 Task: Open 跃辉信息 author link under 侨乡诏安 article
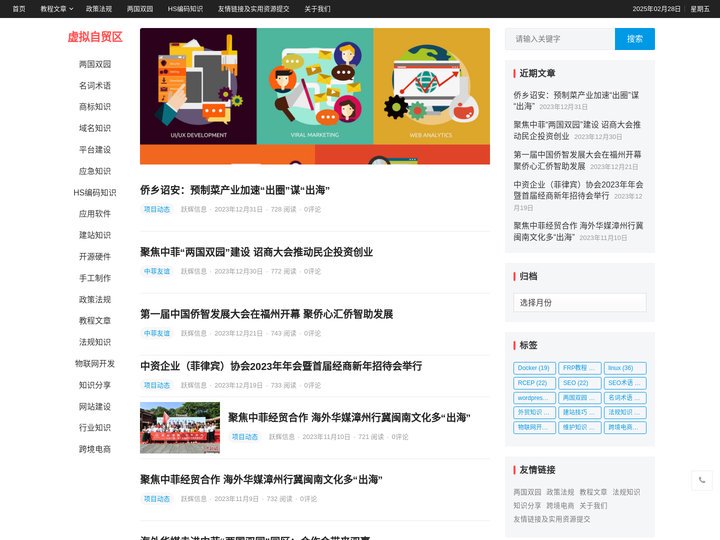click(193, 209)
